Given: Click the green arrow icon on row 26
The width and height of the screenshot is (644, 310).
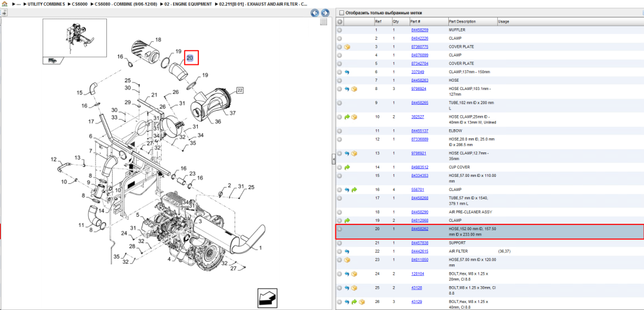Looking at the screenshot, I should pyautogui.click(x=354, y=302).
